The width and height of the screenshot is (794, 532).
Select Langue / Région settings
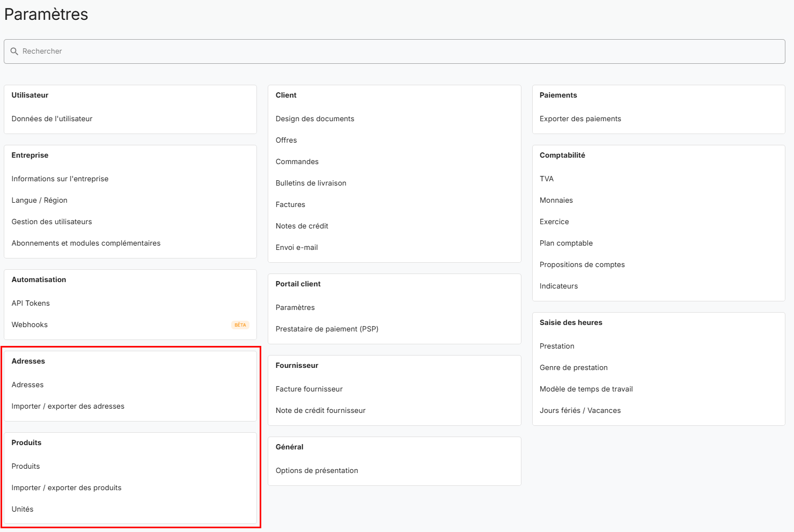click(40, 201)
